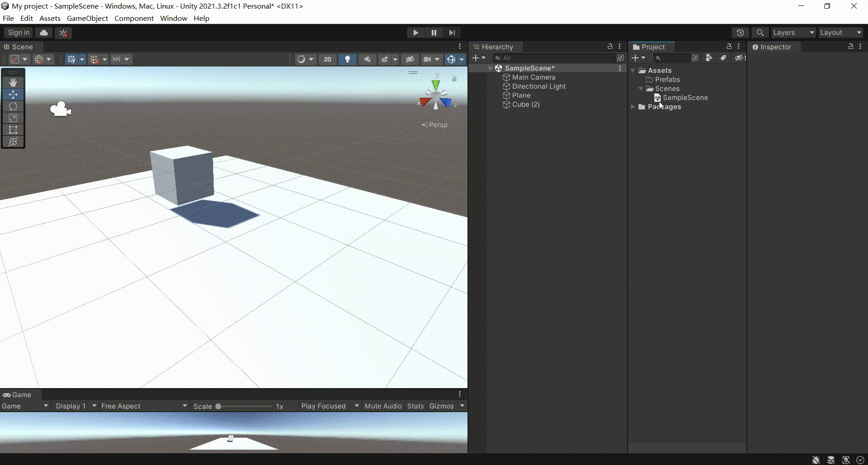Click the Hierarchy search field

555,58
